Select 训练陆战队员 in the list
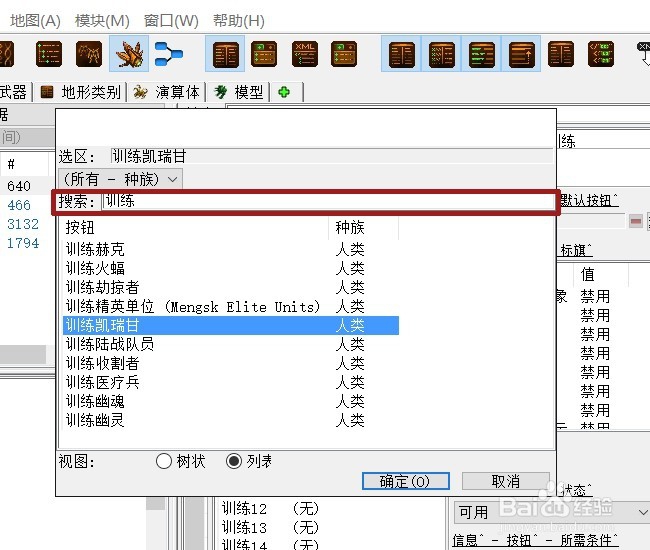 [230, 344]
